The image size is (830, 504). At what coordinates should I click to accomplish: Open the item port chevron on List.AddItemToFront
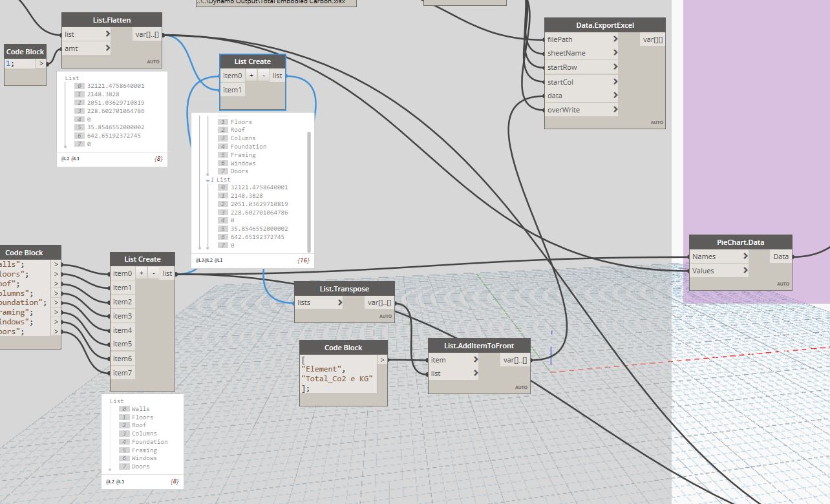point(475,360)
